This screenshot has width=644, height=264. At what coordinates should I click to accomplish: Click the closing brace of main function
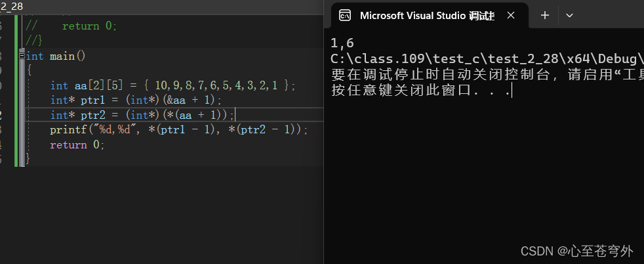click(28, 158)
